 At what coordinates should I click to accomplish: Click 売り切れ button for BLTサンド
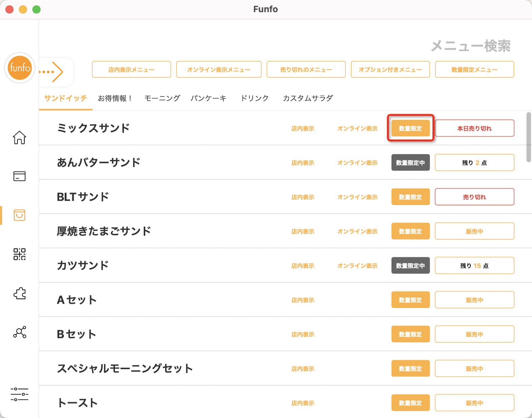[474, 197]
